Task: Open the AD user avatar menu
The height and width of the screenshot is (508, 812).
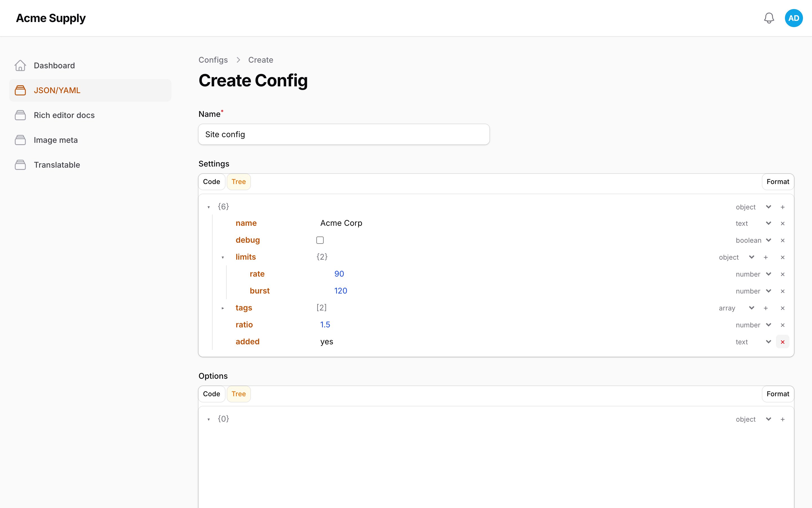Action: coord(794,18)
